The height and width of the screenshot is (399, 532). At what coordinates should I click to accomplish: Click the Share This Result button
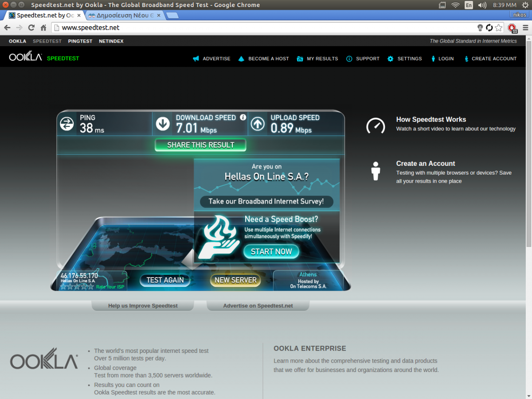pos(200,145)
